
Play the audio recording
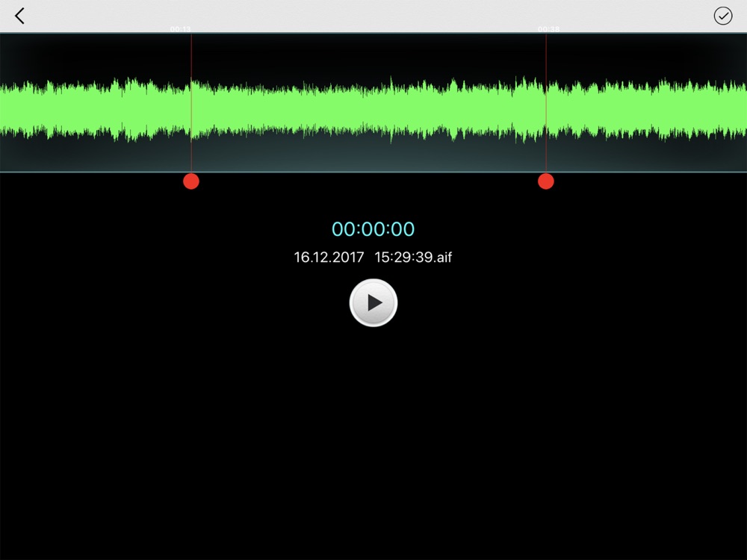click(373, 303)
